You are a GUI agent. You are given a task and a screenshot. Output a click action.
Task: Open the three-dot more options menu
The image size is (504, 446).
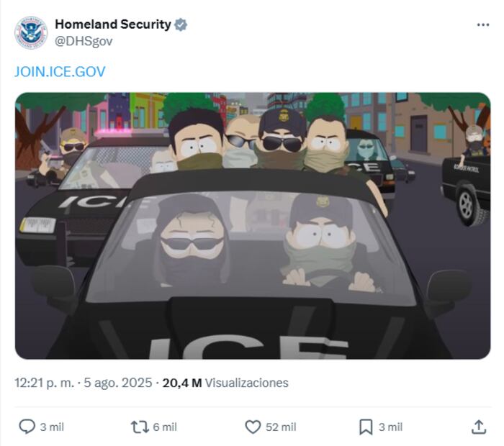click(x=483, y=24)
